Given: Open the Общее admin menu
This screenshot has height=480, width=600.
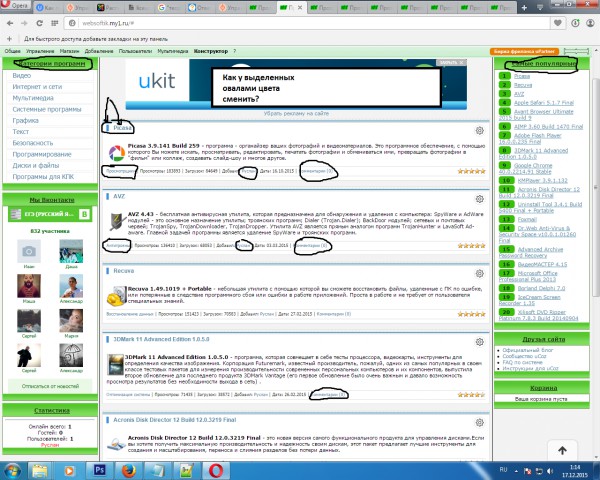Looking at the screenshot, I should tap(13, 51).
